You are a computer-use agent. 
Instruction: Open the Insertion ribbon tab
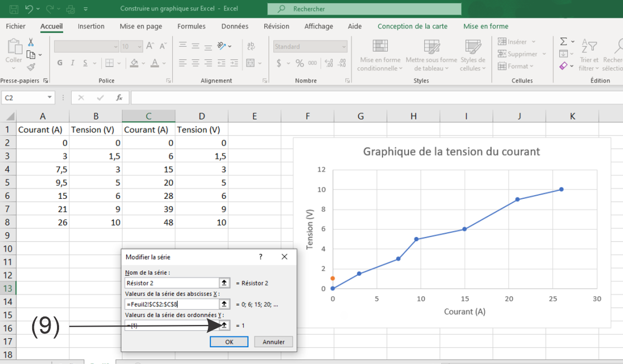point(91,26)
